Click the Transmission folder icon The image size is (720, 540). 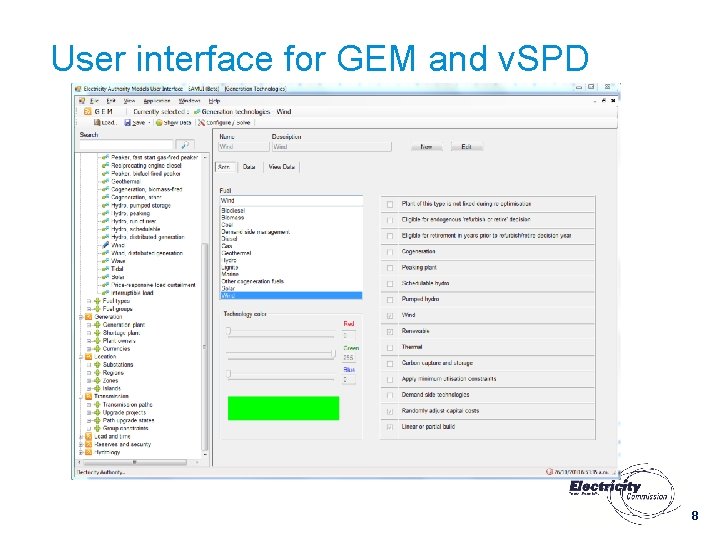coord(89,396)
